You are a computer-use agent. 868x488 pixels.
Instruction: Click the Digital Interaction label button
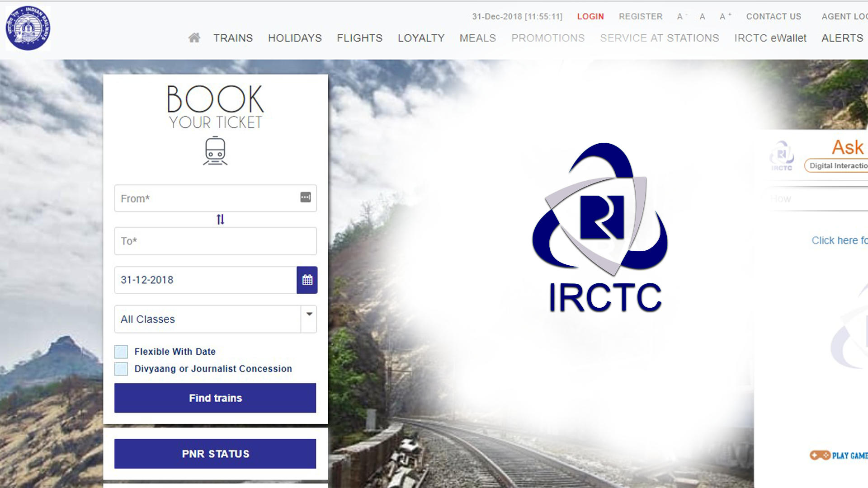click(x=836, y=165)
